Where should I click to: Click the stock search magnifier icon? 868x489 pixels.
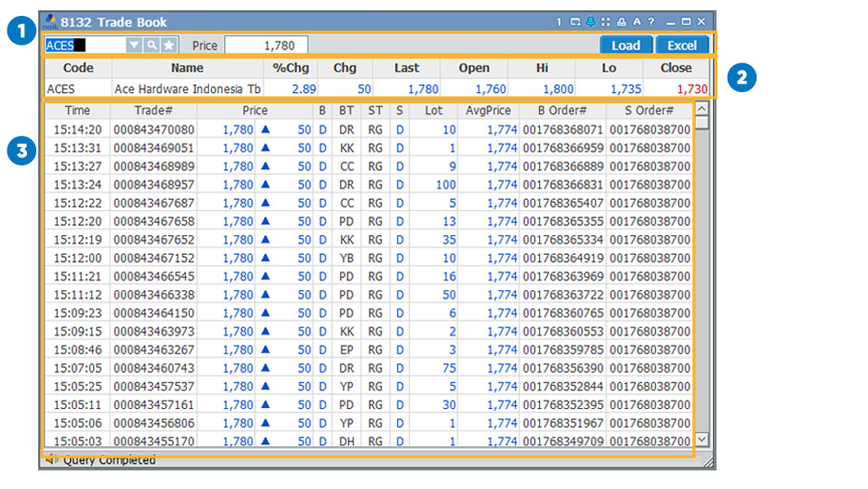151,45
